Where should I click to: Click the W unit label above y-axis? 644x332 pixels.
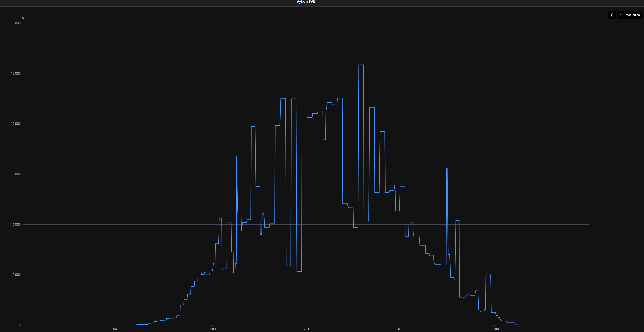(23, 17)
